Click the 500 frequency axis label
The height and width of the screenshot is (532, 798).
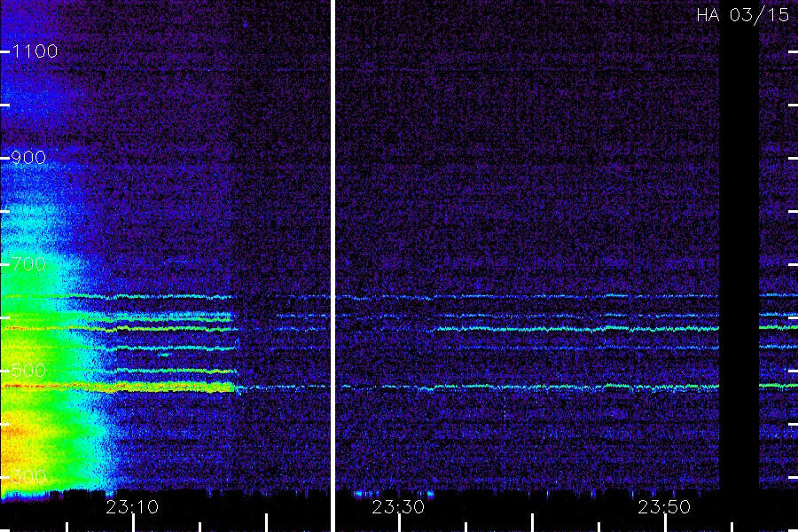pyautogui.click(x=28, y=371)
